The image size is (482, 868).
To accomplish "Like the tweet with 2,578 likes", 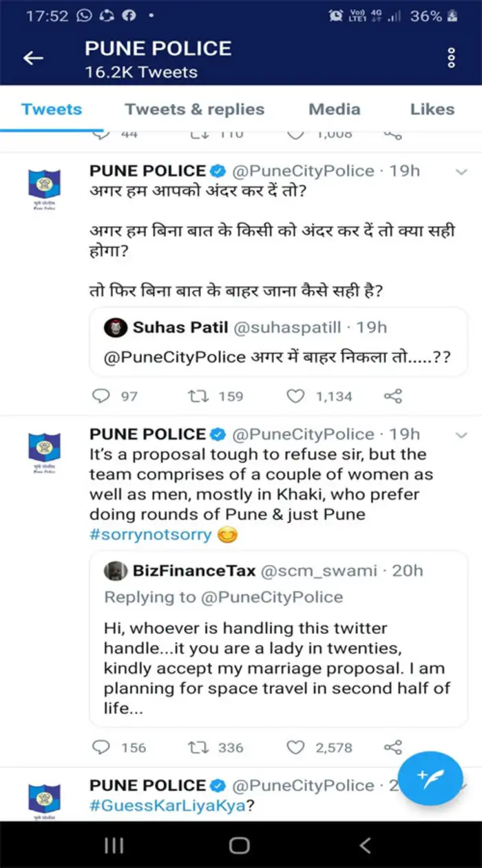I will point(297,747).
